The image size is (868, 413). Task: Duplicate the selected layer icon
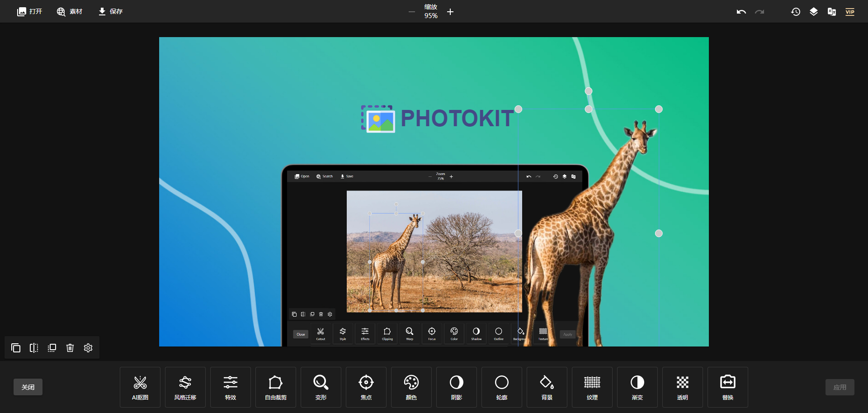[16, 348]
